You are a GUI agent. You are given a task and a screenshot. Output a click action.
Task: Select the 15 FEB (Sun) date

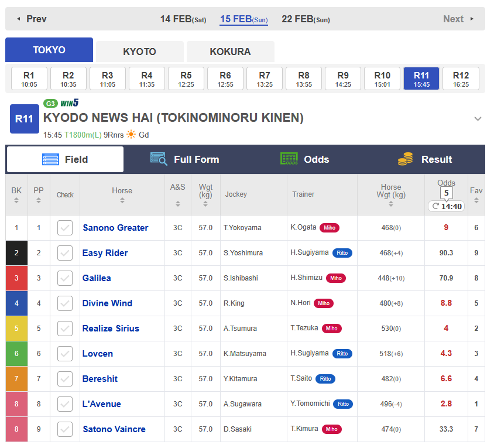pyautogui.click(x=244, y=19)
